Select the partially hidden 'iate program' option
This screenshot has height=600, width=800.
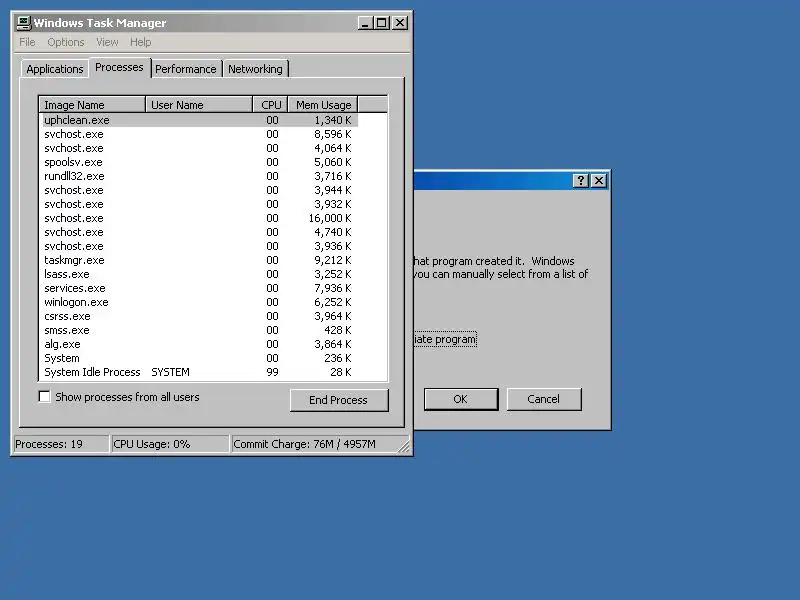click(x=445, y=339)
